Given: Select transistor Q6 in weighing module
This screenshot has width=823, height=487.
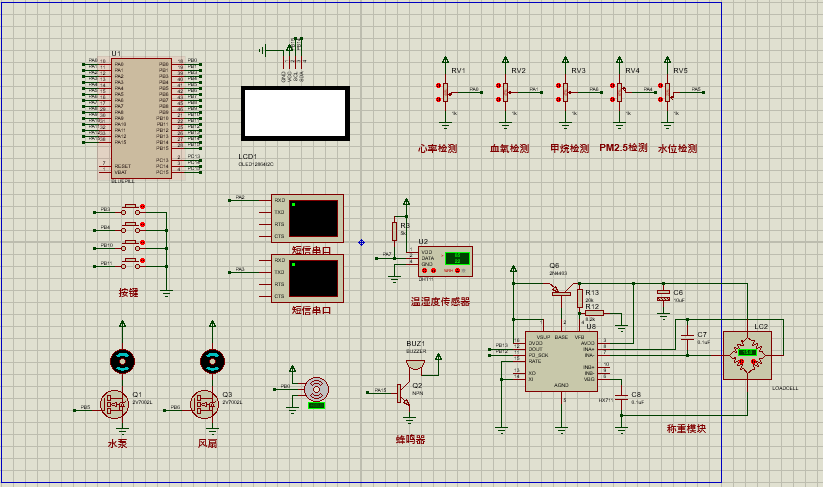Looking at the screenshot, I should tap(561, 290).
